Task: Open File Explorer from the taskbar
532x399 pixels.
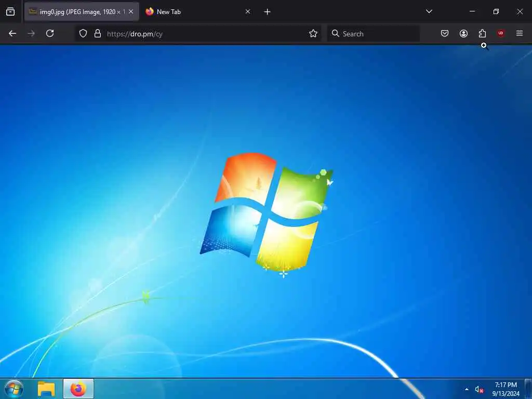Action: (46, 389)
